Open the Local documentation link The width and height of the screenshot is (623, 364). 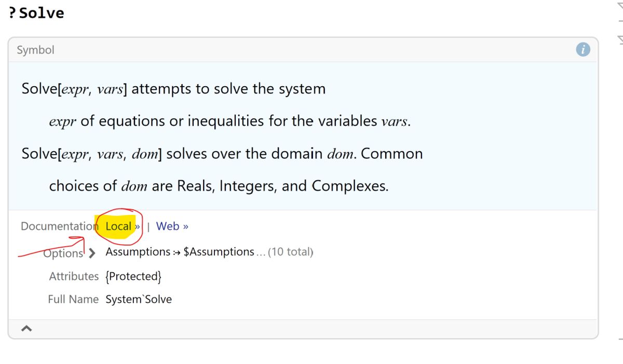click(x=123, y=226)
